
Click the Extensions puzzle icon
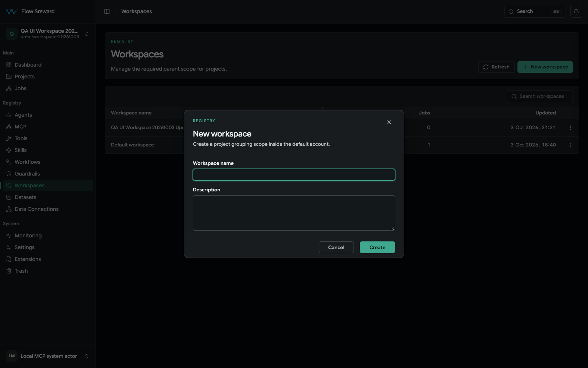[x=9, y=259]
